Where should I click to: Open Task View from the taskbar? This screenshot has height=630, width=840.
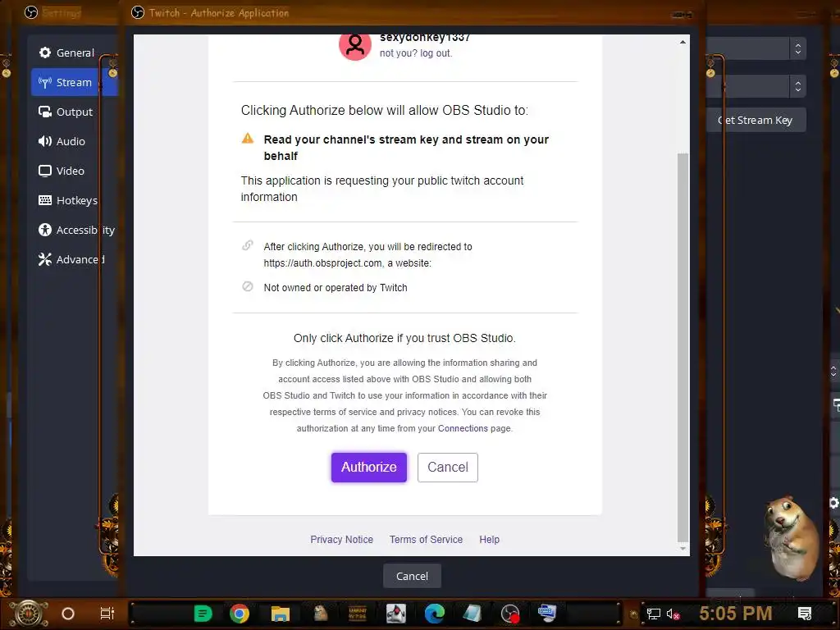pyautogui.click(x=107, y=614)
